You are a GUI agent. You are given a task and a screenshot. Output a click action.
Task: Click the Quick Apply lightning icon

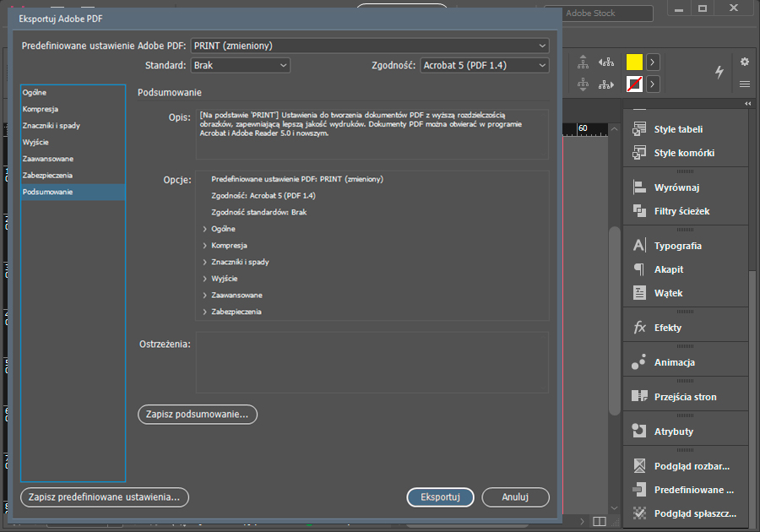click(x=719, y=72)
